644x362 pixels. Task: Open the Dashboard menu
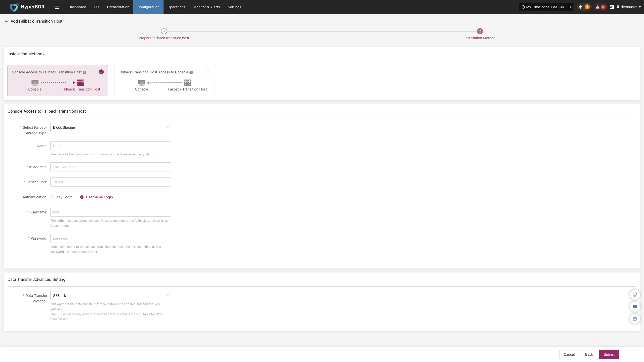click(x=77, y=7)
